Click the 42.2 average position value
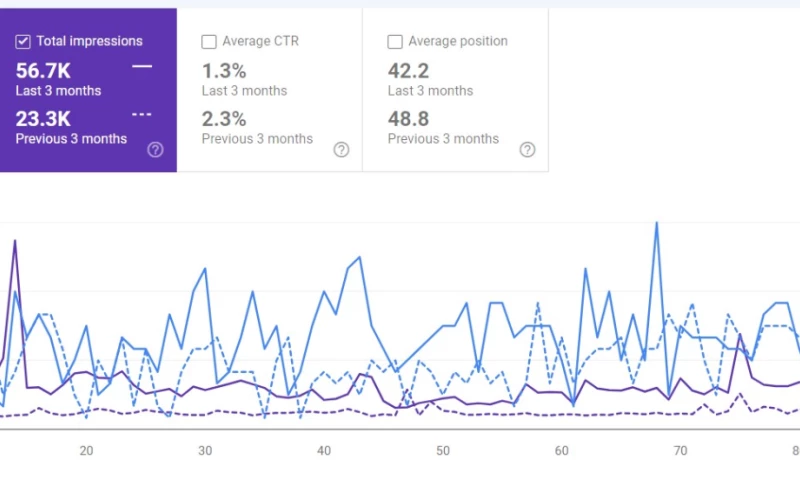This screenshot has width=800, height=480. (409, 71)
